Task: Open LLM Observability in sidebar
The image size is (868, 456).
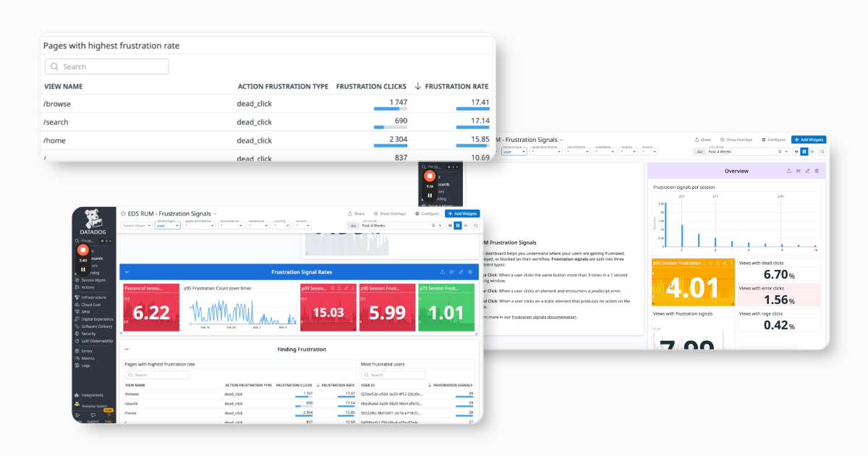Action: click(x=93, y=341)
